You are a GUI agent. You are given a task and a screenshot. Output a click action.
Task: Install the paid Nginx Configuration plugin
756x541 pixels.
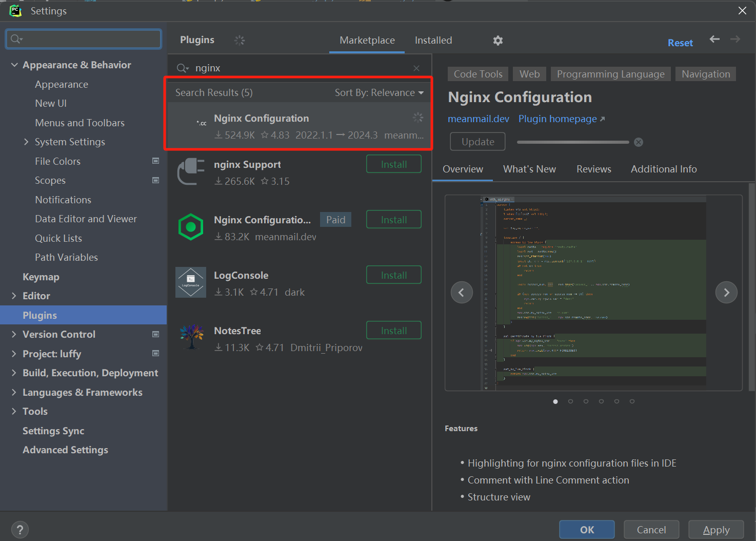[x=394, y=220]
